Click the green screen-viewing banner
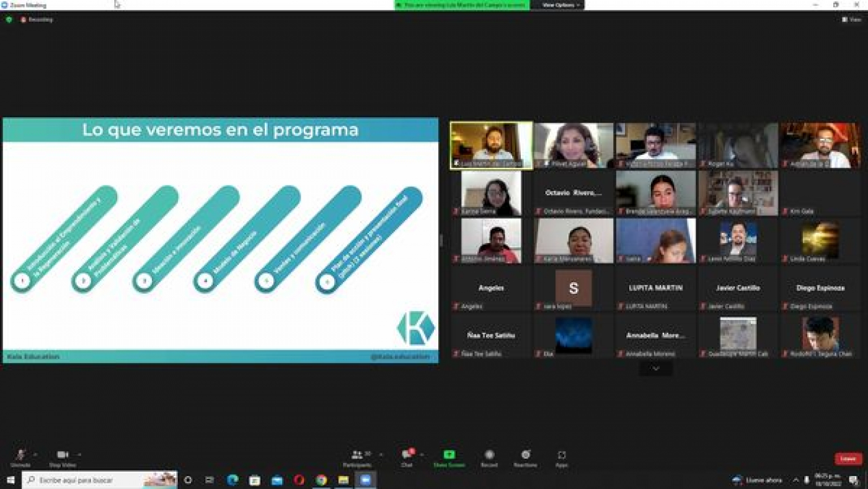Image resolution: width=868 pixels, height=489 pixels. [x=462, y=5]
